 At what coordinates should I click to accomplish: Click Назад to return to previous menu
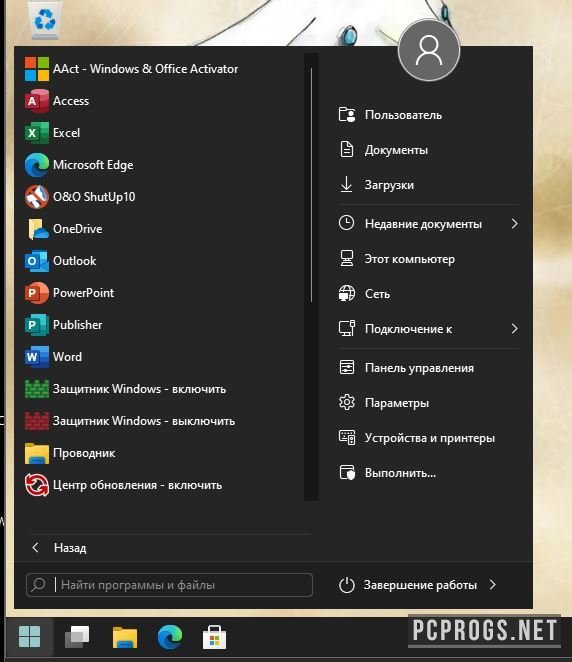coord(59,548)
